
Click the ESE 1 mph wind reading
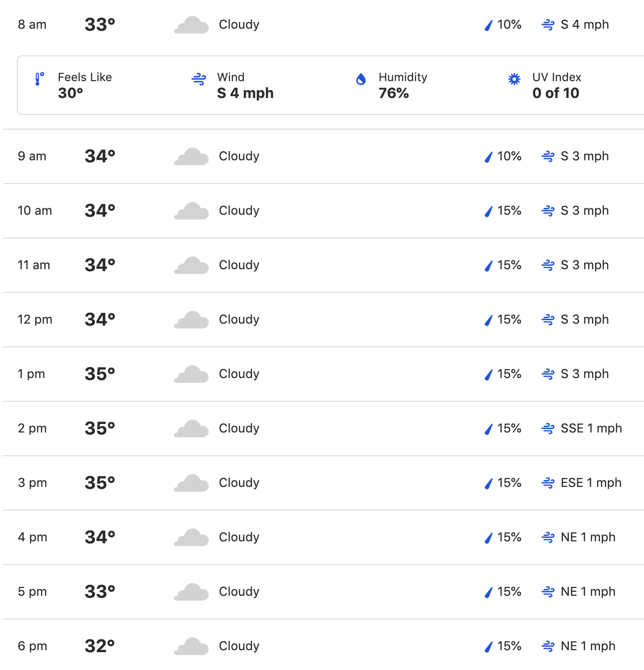click(x=591, y=483)
